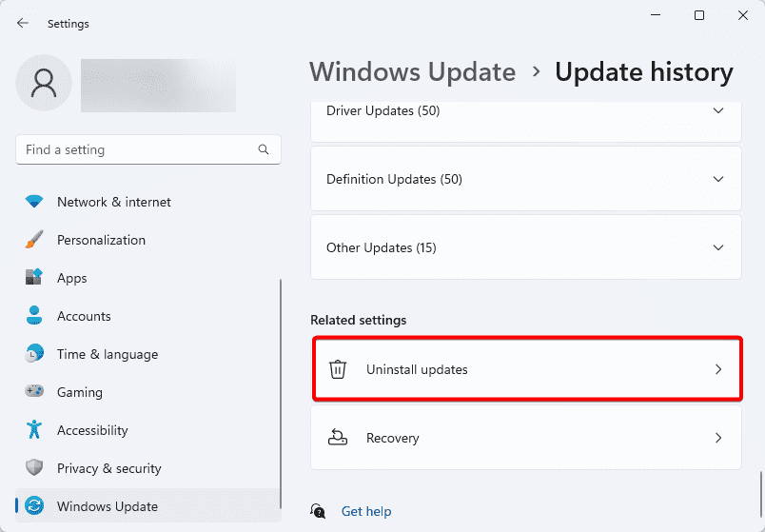Click the Network & internet Wi-Fi icon
This screenshot has width=765, height=532.
coord(34,202)
